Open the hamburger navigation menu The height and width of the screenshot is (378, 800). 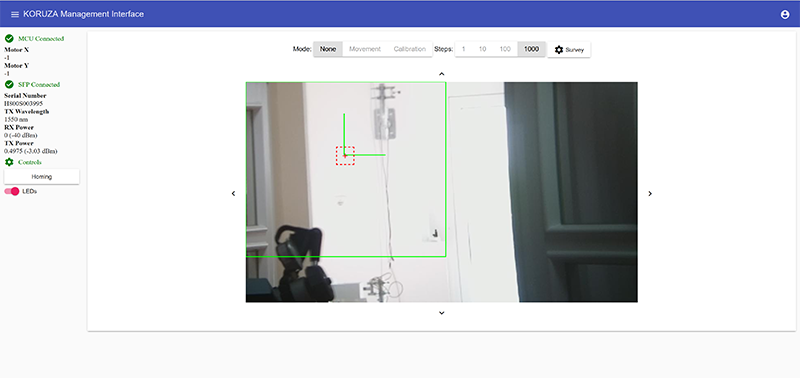(15, 14)
